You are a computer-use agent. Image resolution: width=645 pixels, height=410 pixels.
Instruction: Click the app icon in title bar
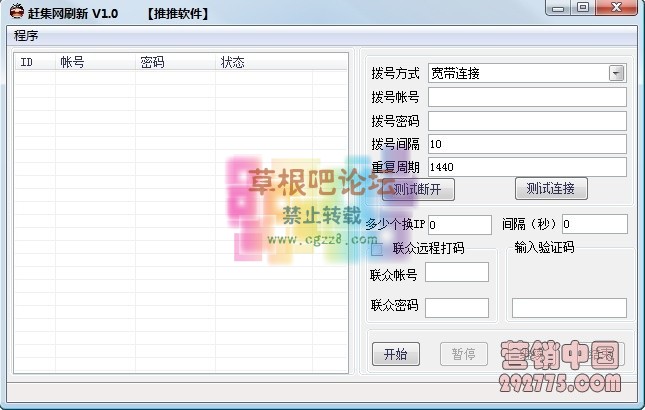click(16, 12)
